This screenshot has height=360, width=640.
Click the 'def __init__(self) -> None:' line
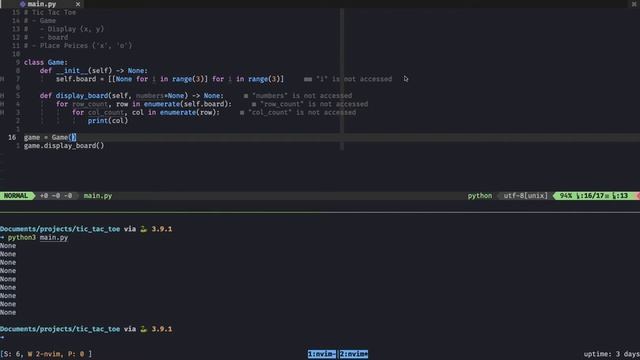[x=94, y=71]
